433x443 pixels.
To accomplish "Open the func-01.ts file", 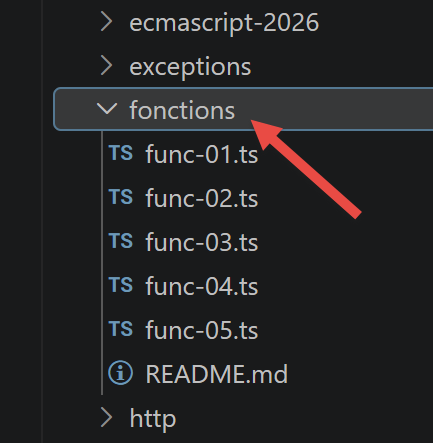I will 202,154.
